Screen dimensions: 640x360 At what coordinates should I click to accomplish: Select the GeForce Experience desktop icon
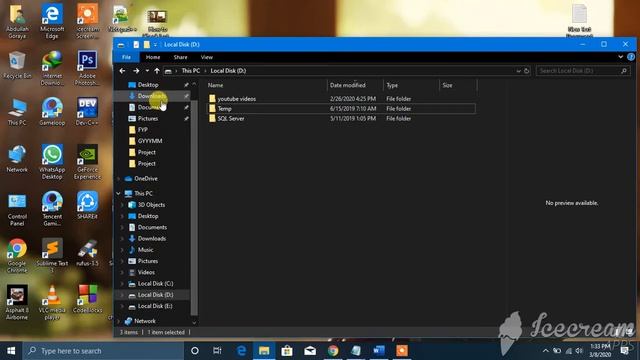coord(87,162)
